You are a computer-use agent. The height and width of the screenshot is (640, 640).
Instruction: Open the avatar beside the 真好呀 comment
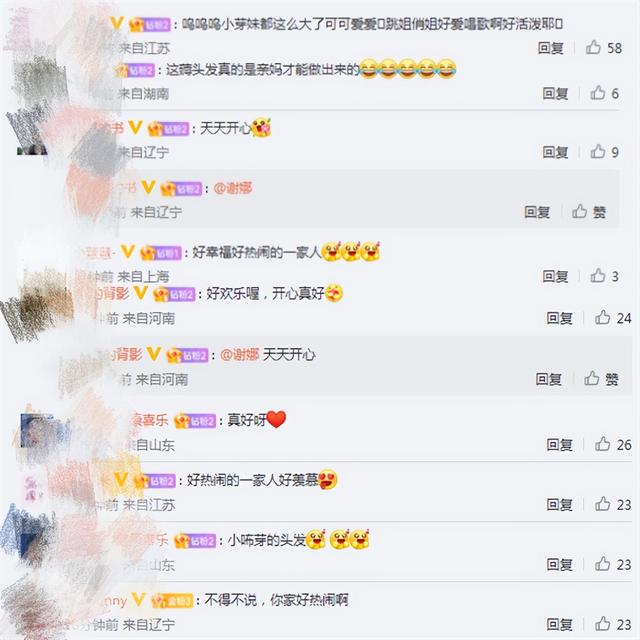point(38,430)
